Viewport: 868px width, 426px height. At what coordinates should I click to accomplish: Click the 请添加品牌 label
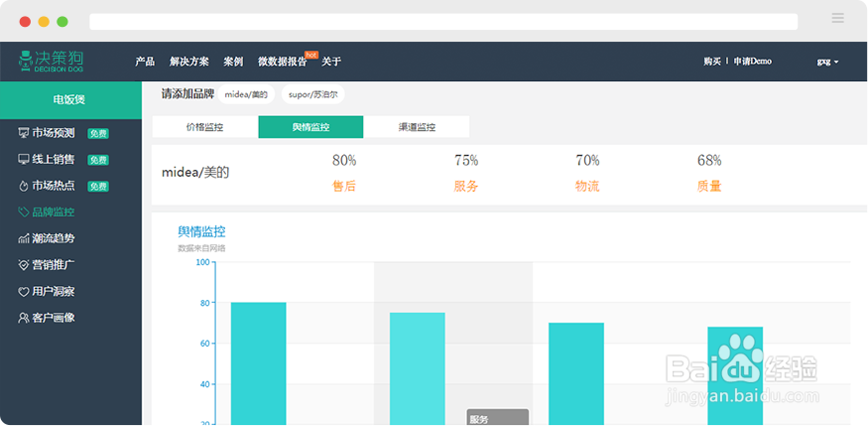[x=187, y=94]
